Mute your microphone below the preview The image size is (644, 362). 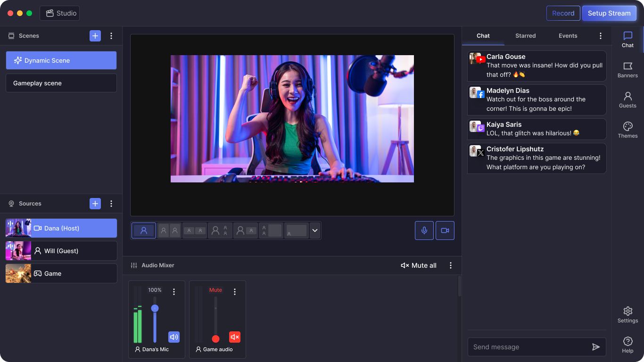pyautogui.click(x=424, y=230)
